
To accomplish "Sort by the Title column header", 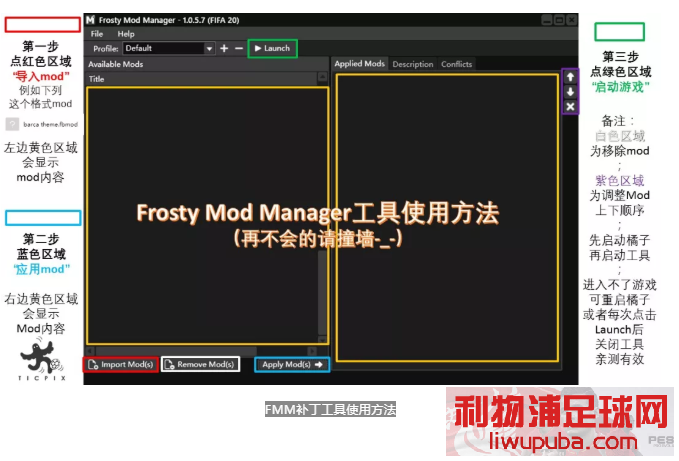I will pyautogui.click(x=201, y=79).
